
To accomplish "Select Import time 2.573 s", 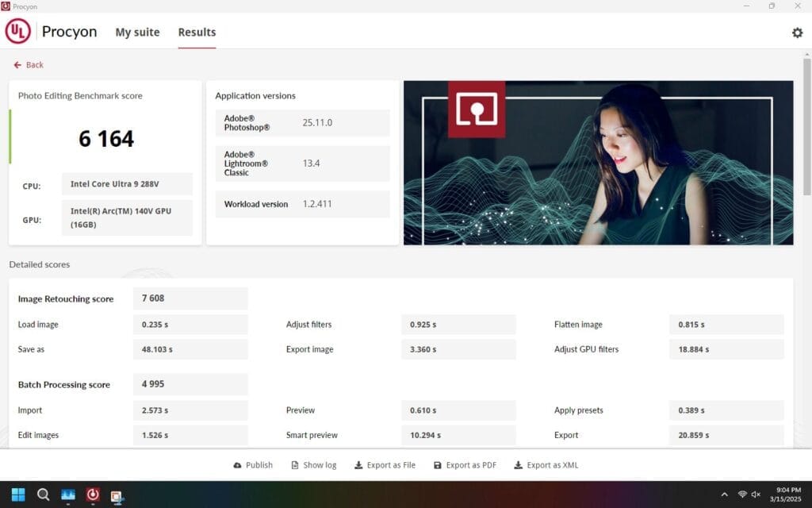I will pyautogui.click(x=190, y=410).
